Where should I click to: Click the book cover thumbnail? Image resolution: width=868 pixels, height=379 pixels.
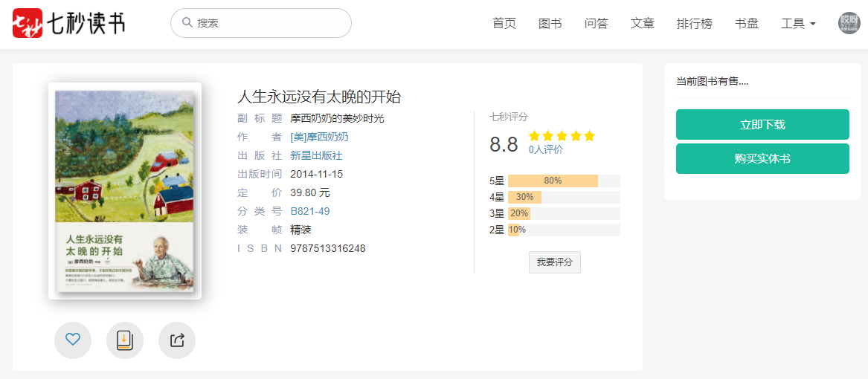pos(124,191)
